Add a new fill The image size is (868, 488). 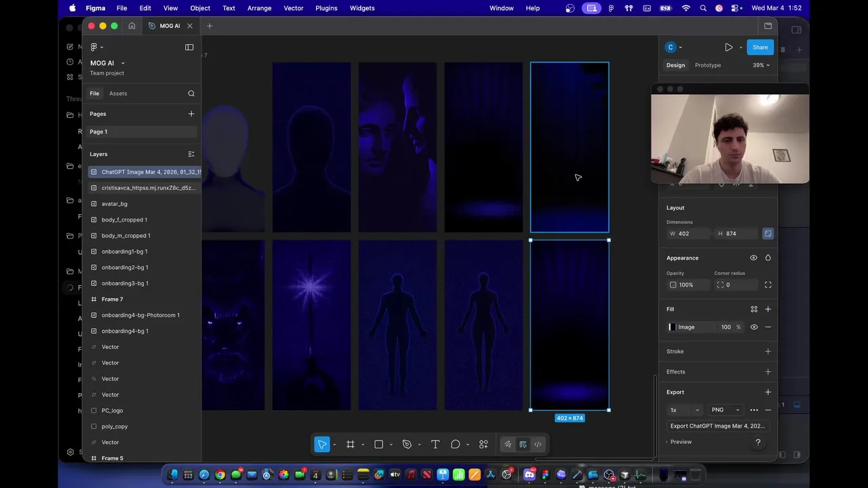tap(768, 309)
